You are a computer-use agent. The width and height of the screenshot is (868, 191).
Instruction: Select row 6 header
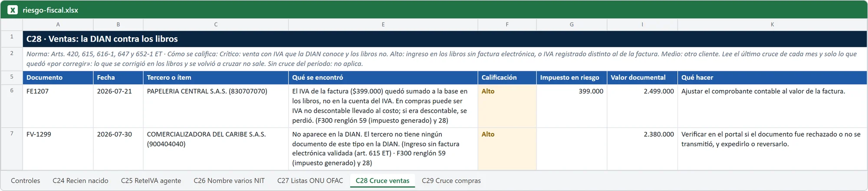pos(12,105)
